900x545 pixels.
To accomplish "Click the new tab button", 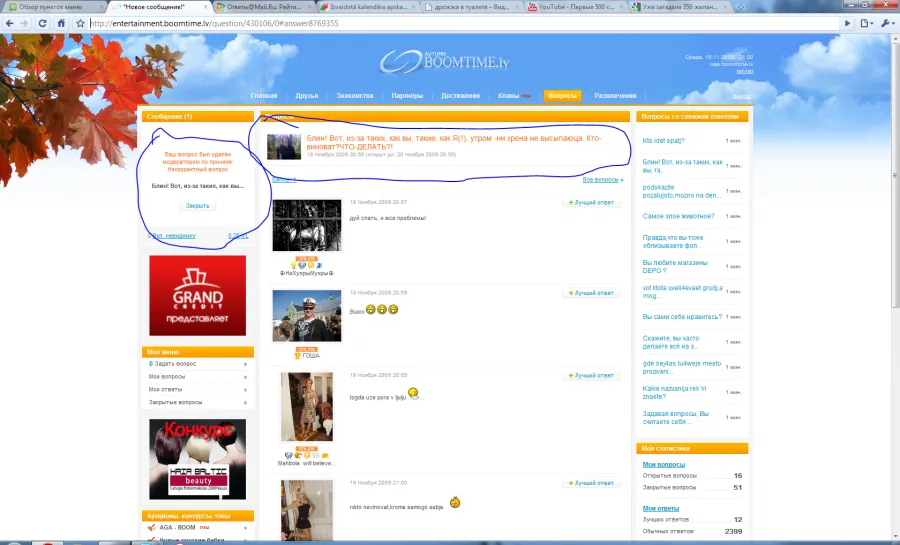I will [x=740, y=7].
